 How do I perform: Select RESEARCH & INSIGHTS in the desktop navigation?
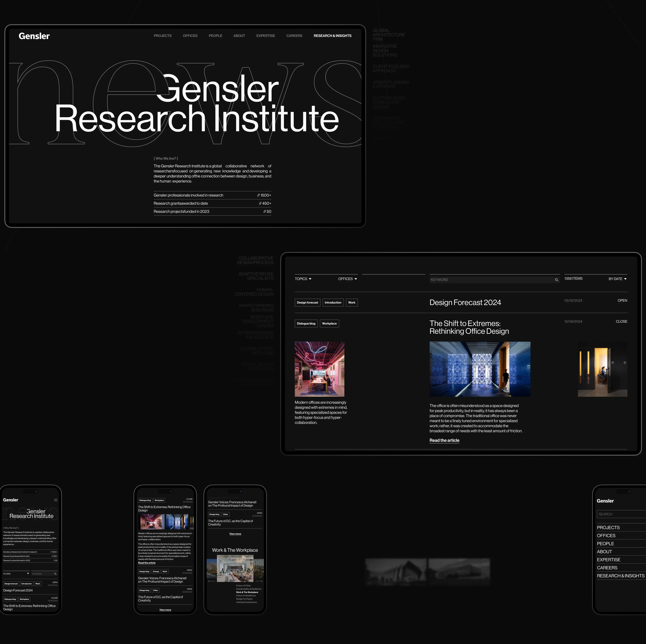click(x=332, y=36)
